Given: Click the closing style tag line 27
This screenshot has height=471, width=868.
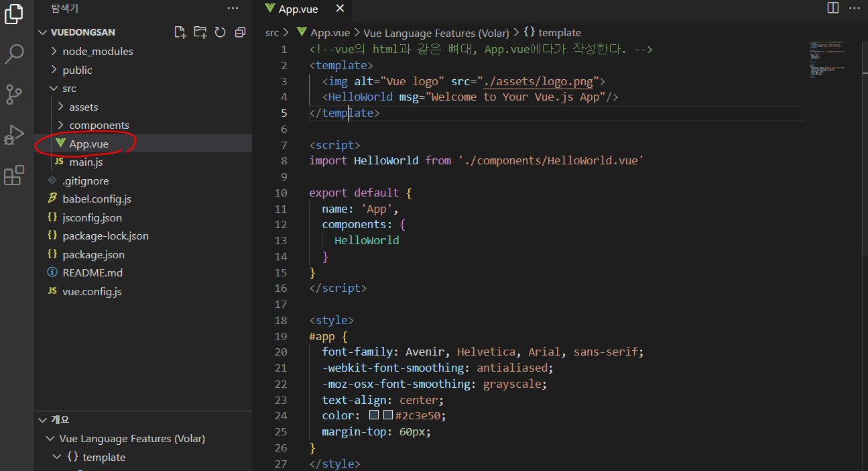Looking at the screenshot, I should point(334,464).
